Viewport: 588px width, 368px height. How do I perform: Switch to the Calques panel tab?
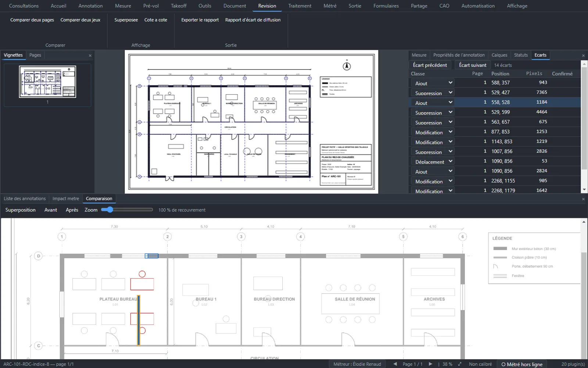click(499, 55)
